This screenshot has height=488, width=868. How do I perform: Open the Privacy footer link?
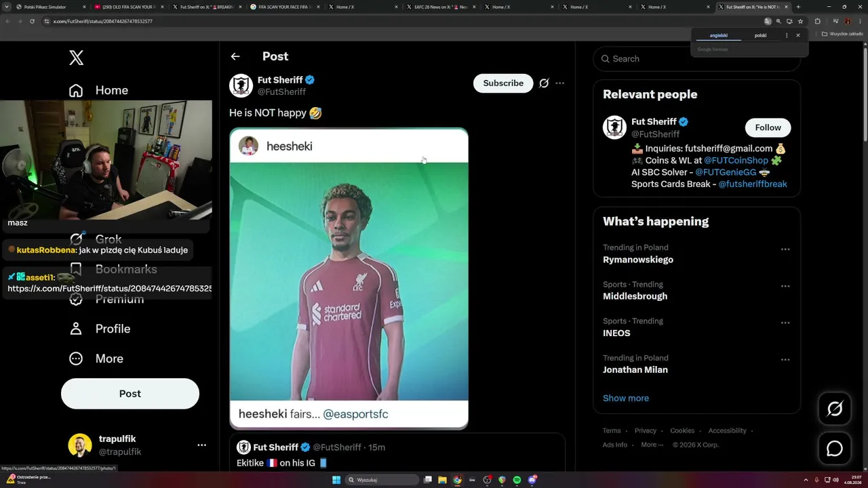point(646,430)
